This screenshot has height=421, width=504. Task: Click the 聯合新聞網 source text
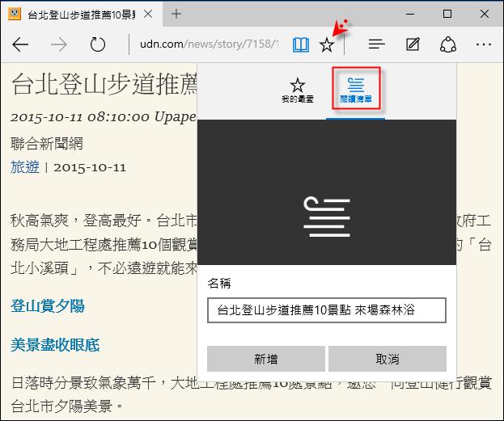click(x=47, y=144)
